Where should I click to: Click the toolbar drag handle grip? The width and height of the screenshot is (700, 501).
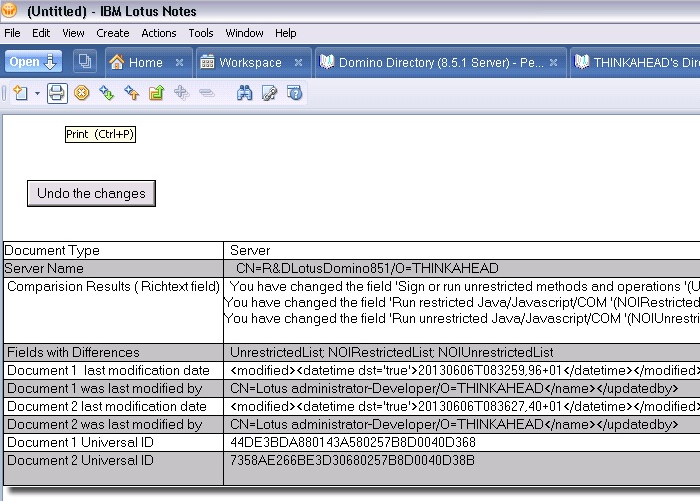[x=4, y=93]
